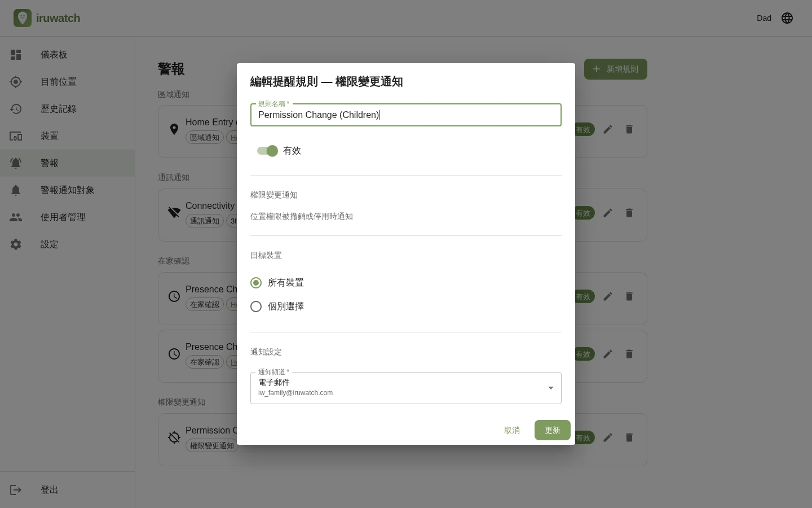Screen dimensions: 812x508
Task: Click the settings gear icon
Action: click(x=16, y=244)
